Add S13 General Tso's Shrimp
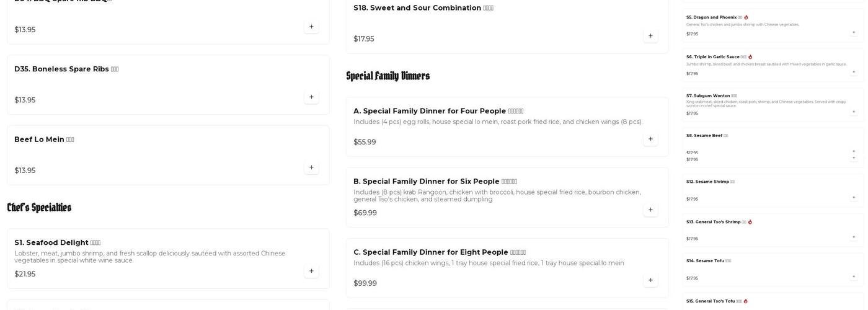Image resolution: width=868 pixels, height=310 pixels. coord(853,237)
